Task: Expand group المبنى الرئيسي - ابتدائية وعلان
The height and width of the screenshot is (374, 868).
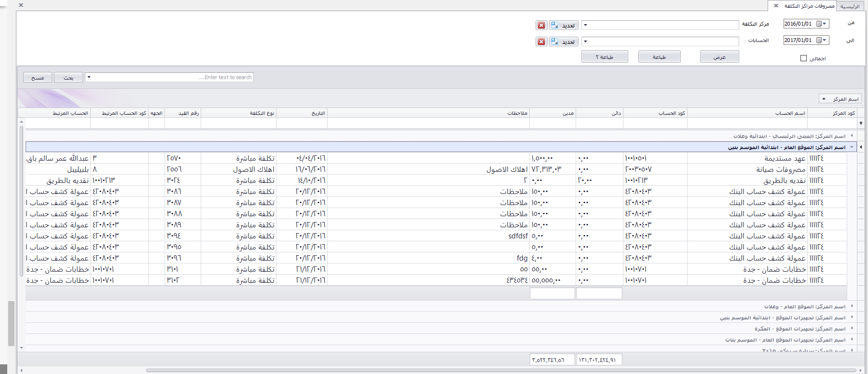Action: (852, 136)
